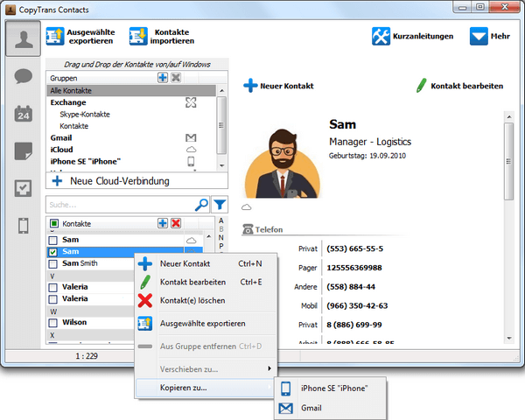Open the device phone sidebar icon
Screen dimensions: 525x420
[x=23, y=226]
